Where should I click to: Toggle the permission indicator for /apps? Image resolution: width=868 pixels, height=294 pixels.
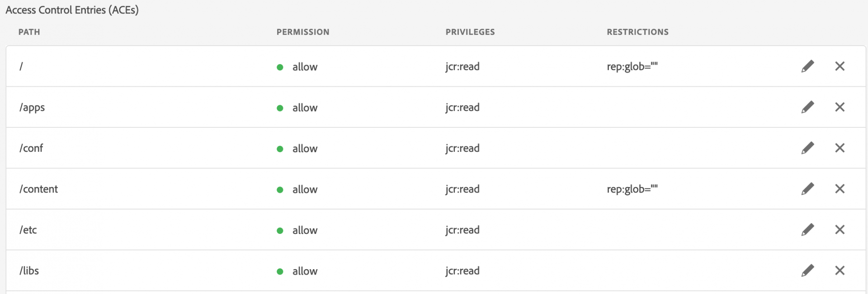pos(280,107)
